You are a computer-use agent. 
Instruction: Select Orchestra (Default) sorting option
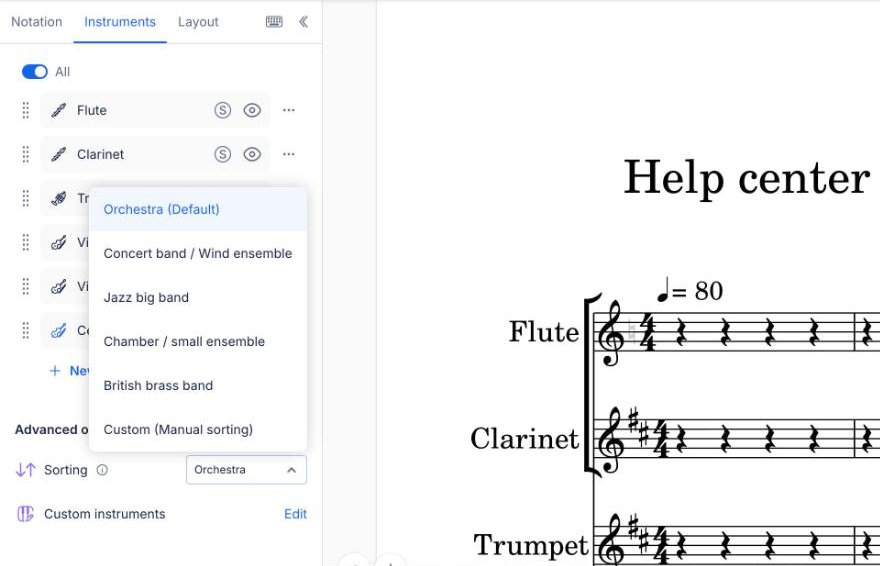(x=198, y=209)
